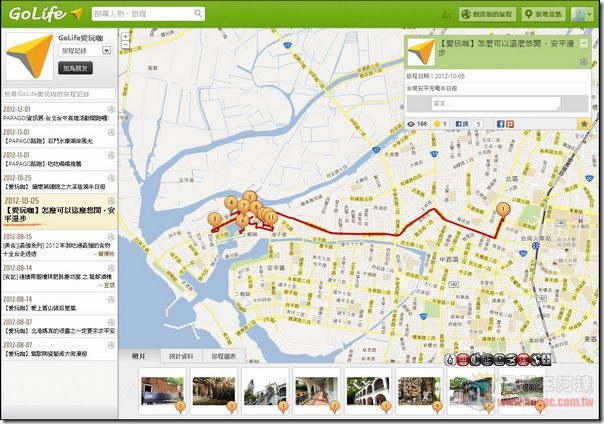Click globe icon on last 2012-08-07 row
The width and height of the screenshot is (604, 424).
[111, 345]
